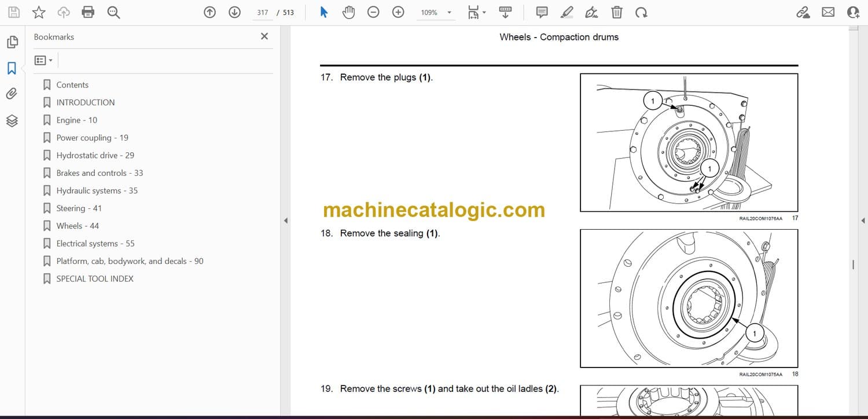Collapse the left navigation pane arrow
This screenshot has height=419, width=868.
[285, 220]
